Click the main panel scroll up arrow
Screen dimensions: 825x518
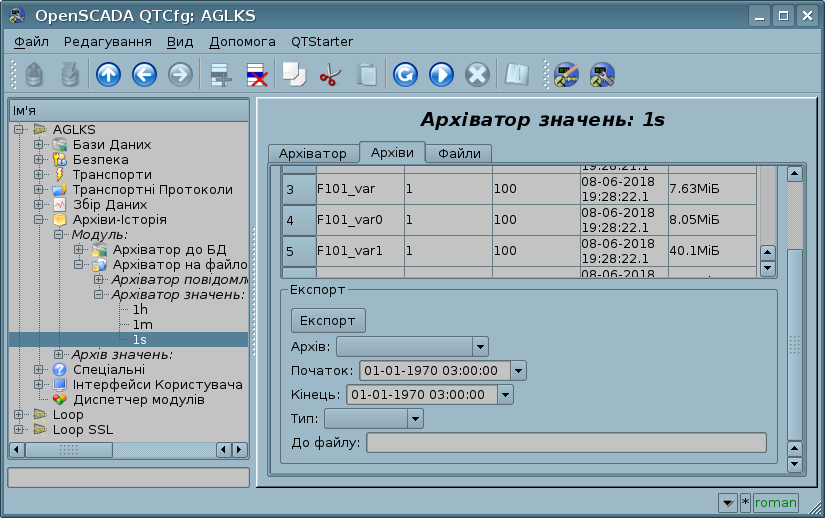coord(794,174)
